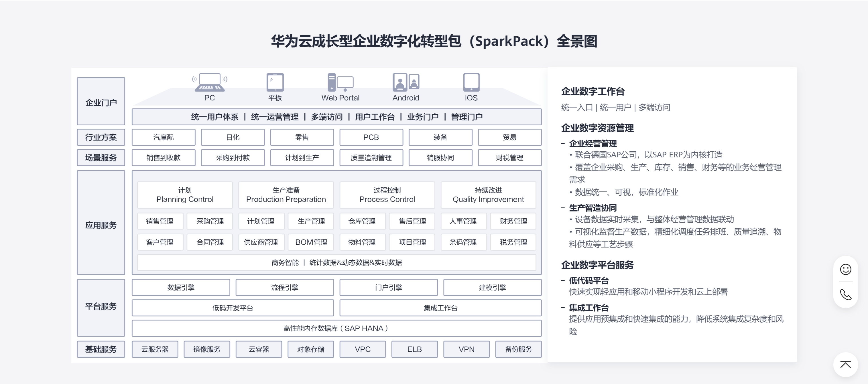
Task: Click the 生产管理 box
Action: (x=311, y=221)
